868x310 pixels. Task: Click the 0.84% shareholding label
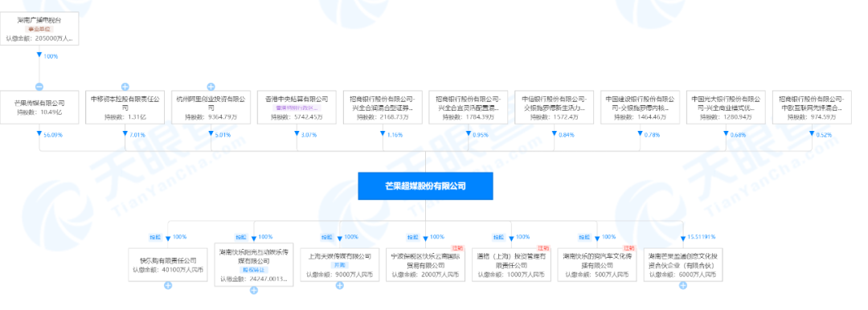[x=566, y=134]
